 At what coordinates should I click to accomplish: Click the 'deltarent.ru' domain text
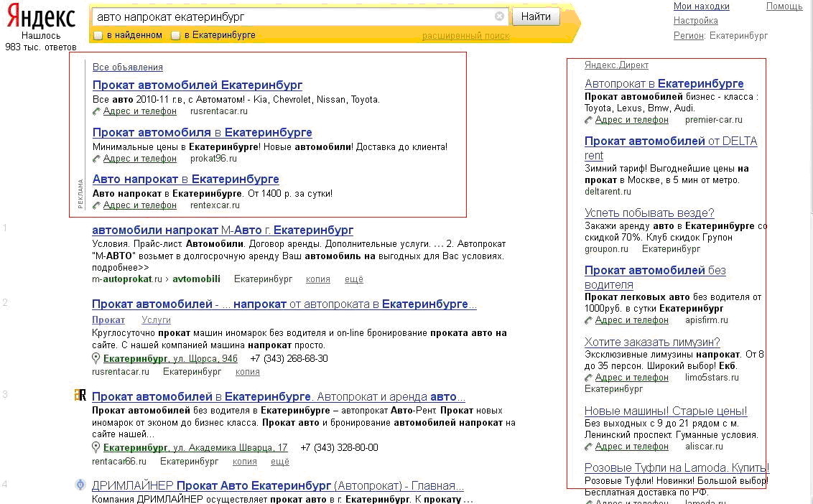pyautogui.click(x=608, y=192)
